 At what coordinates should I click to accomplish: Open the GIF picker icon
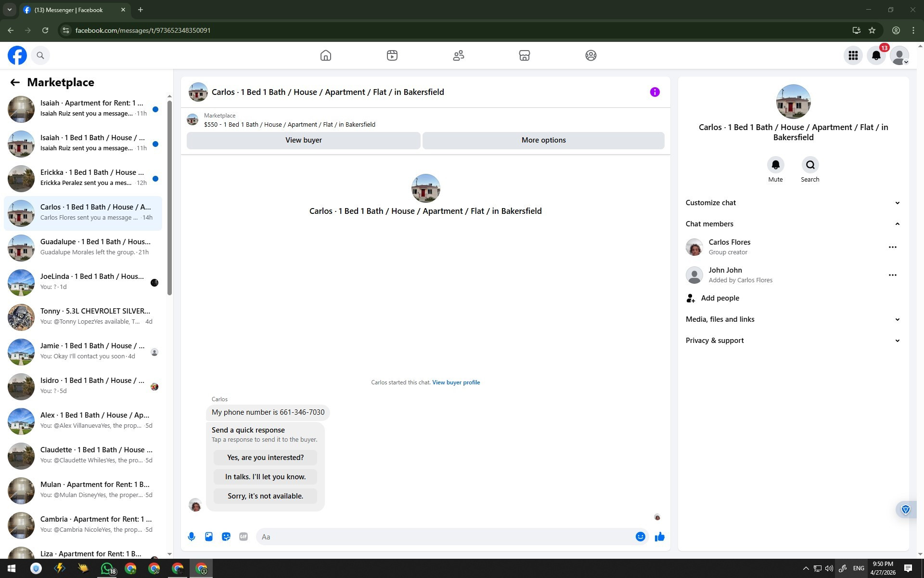tap(244, 537)
